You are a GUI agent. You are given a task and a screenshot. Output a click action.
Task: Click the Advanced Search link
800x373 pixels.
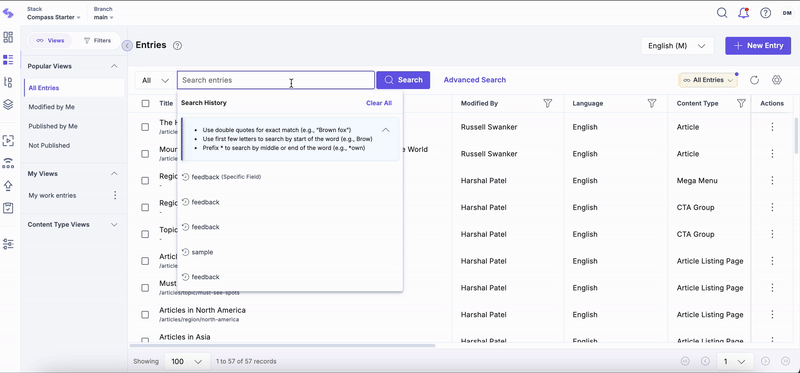[474, 80]
